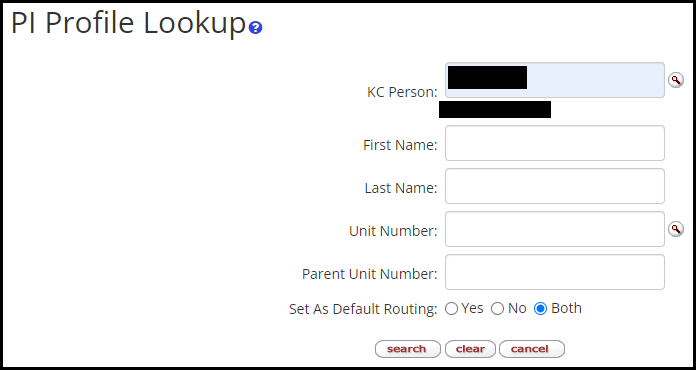Select No for Set As Default Routing

click(497, 309)
